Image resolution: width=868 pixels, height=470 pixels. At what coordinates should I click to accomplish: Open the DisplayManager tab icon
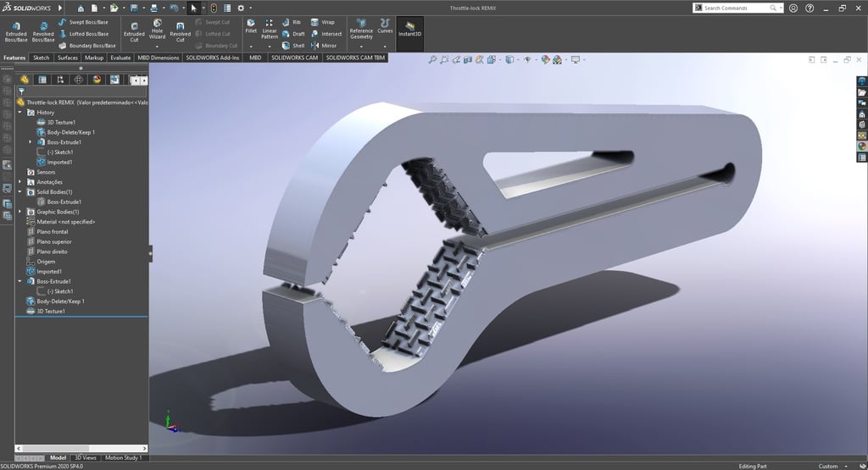click(x=97, y=80)
